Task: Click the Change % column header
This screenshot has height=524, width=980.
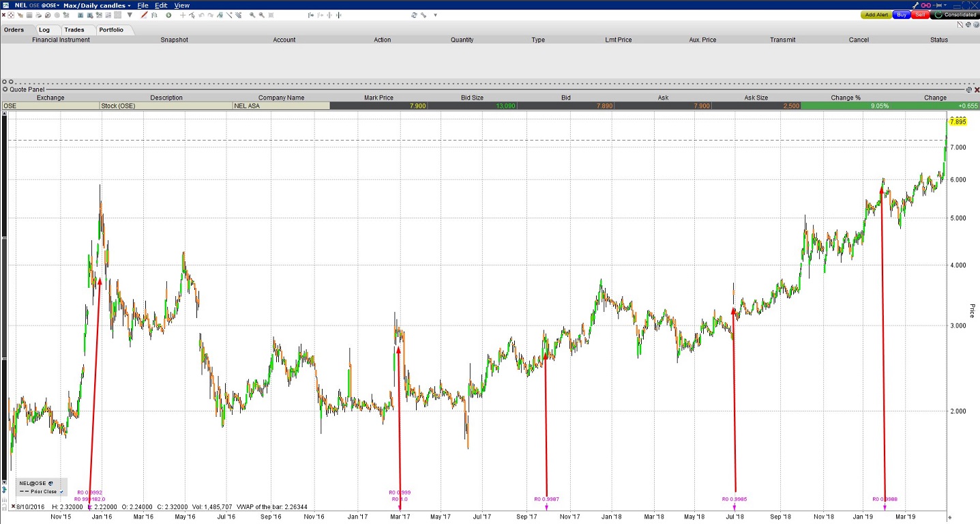Action: tap(845, 98)
